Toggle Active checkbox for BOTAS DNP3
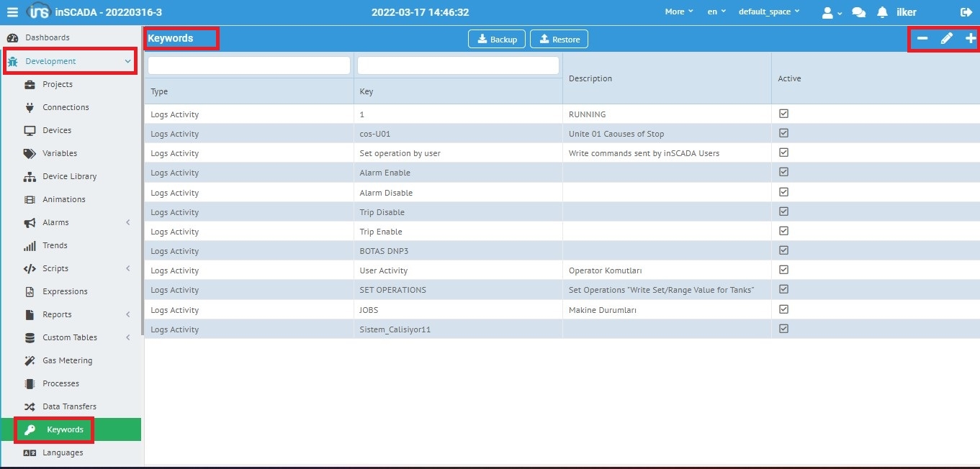 pyautogui.click(x=784, y=250)
